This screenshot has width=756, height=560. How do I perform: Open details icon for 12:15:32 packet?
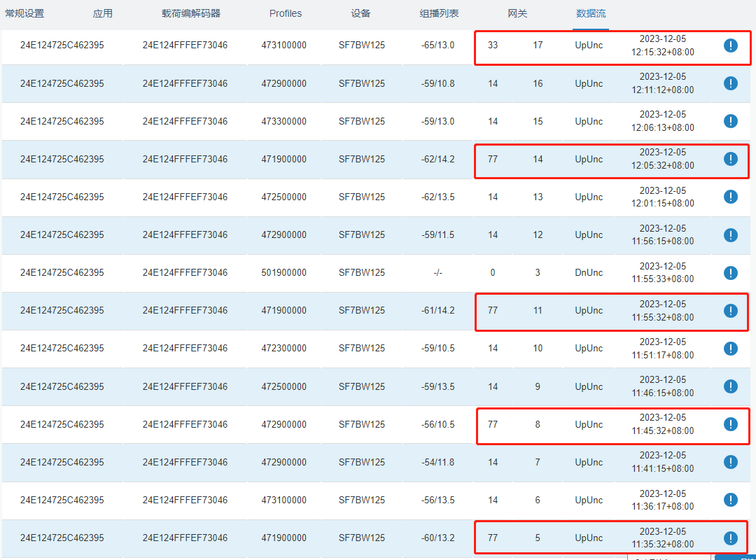click(x=730, y=45)
